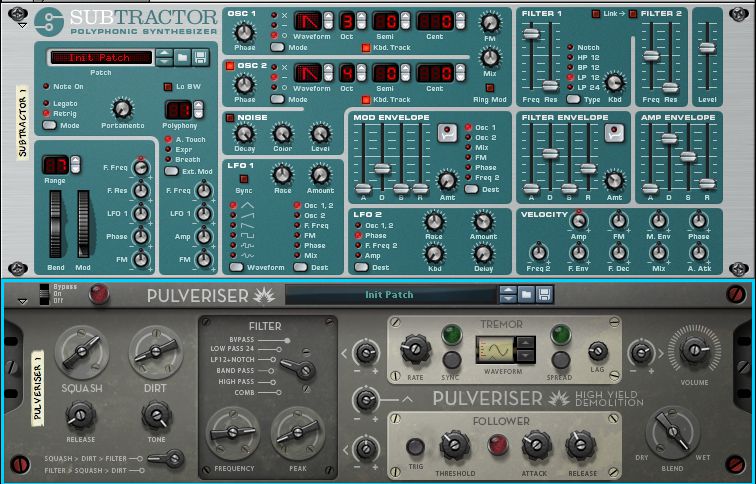Click the LFO 2 Delay knob
Image resolution: width=756 pixels, height=484 pixels.
coord(483,254)
